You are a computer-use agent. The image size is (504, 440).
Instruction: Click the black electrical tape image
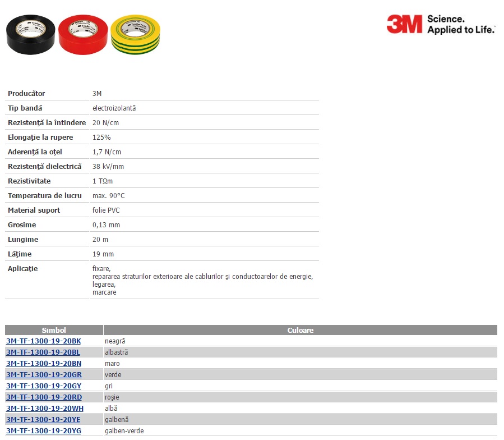pyautogui.click(x=30, y=34)
